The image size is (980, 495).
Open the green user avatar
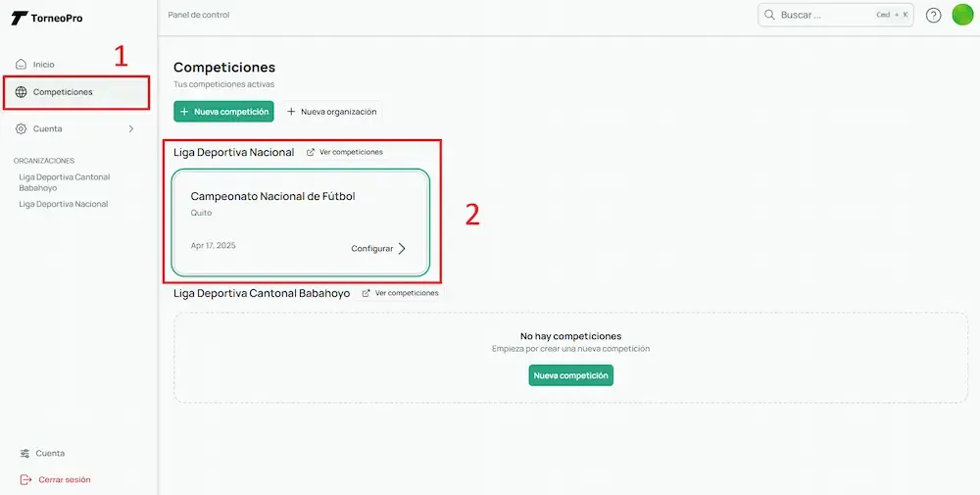coord(962,15)
